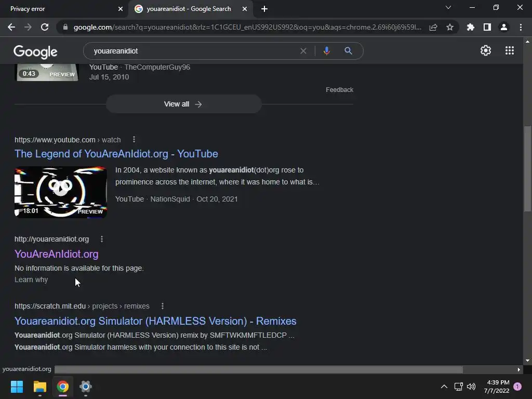Click the scrollbar up arrow
This screenshot has height=399, width=532.
click(x=527, y=42)
